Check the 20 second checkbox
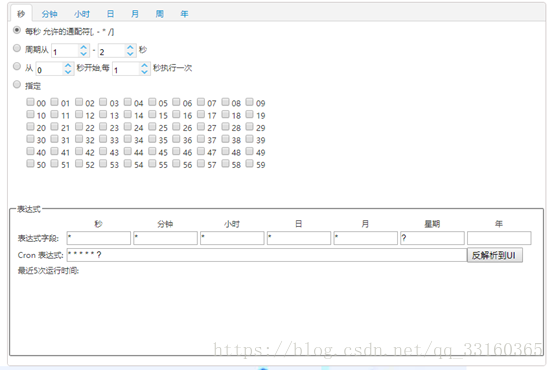Screen dimensions: 554x370 [30, 127]
